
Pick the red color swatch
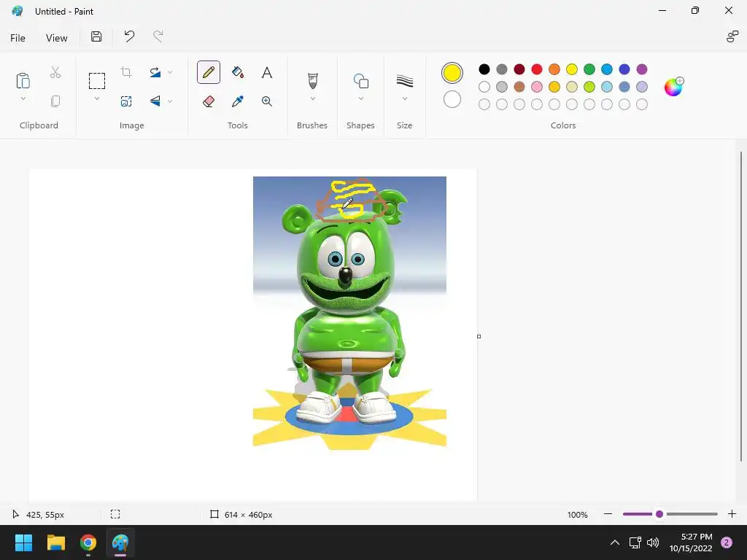[x=537, y=69]
